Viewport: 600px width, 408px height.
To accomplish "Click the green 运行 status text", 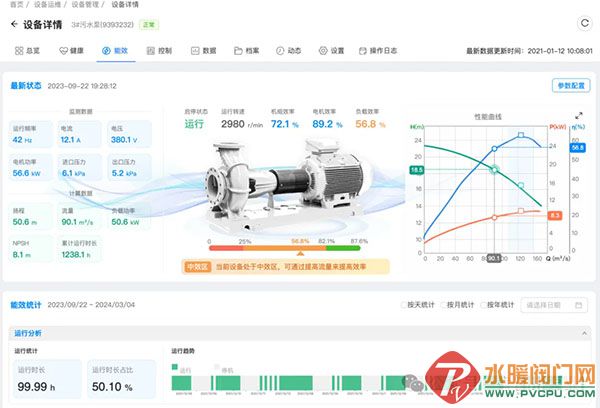I will pos(194,124).
